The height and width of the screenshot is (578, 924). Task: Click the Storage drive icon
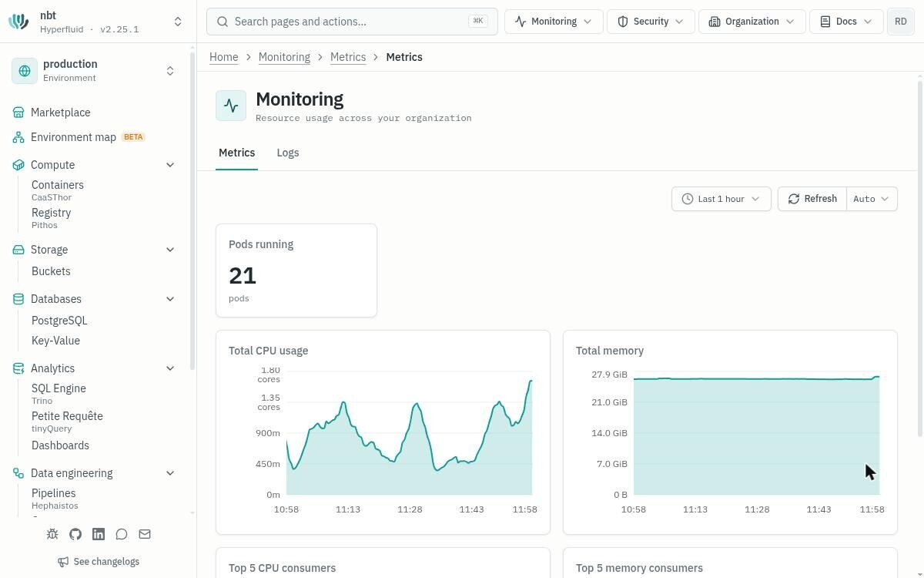[x=18, y=250]
